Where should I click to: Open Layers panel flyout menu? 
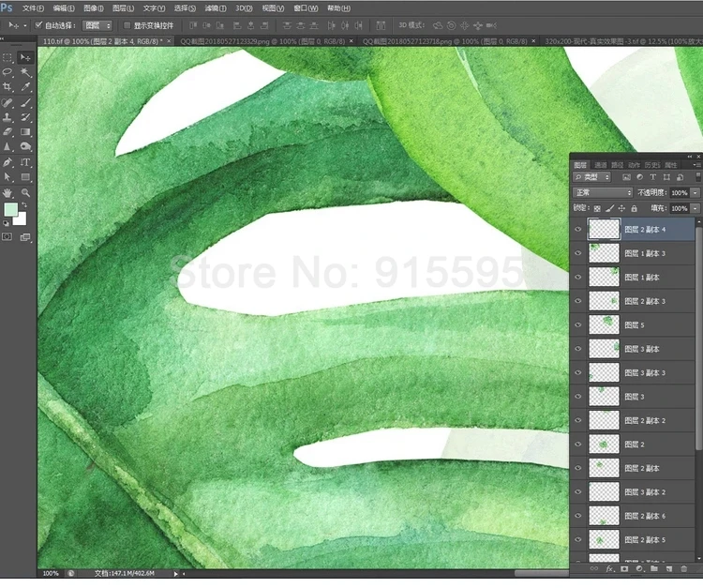click(x=697, y=165)
